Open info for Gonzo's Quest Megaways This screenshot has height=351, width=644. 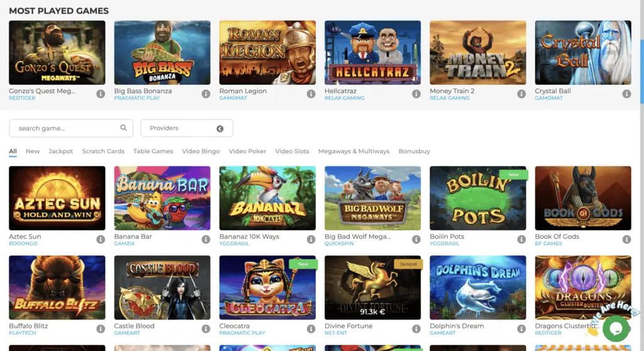[x=101, y=94]
